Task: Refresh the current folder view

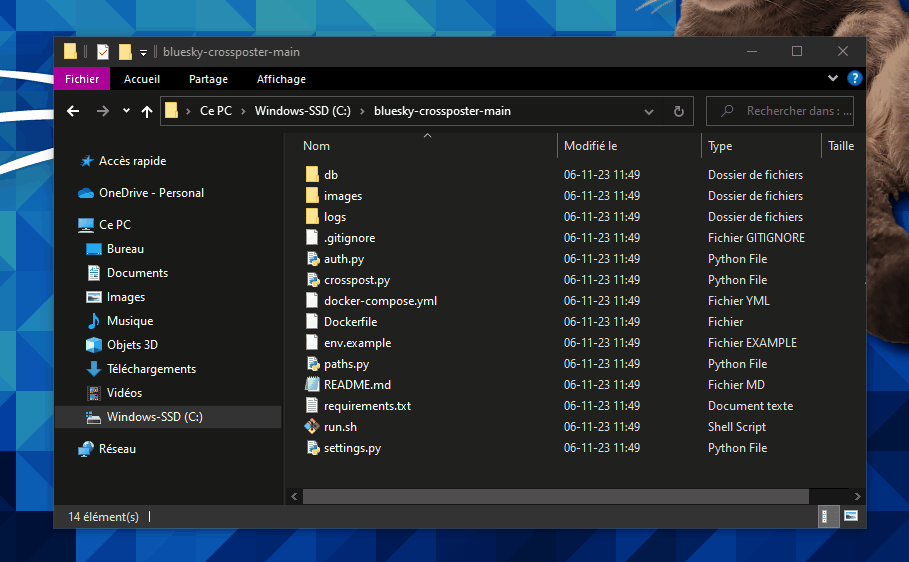Action: point(678,111)
